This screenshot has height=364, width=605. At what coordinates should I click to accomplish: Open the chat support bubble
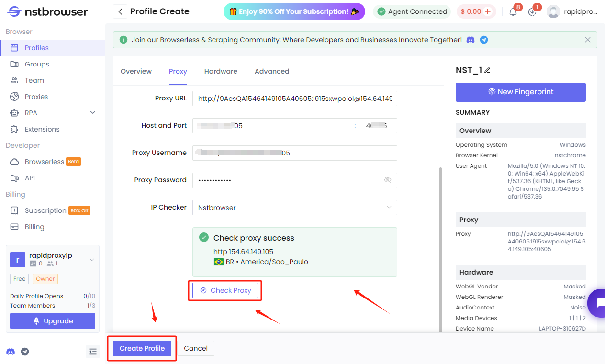597,303
